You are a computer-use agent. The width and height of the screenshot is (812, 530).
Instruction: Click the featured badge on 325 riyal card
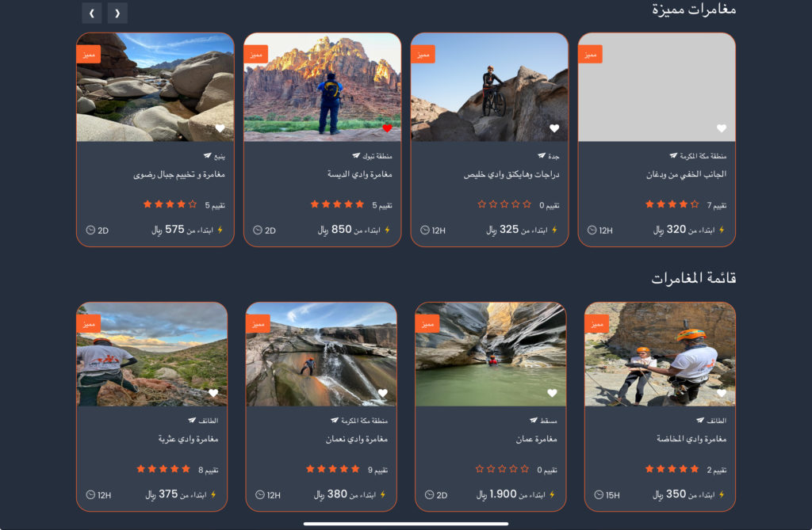(x=423, y=55)
